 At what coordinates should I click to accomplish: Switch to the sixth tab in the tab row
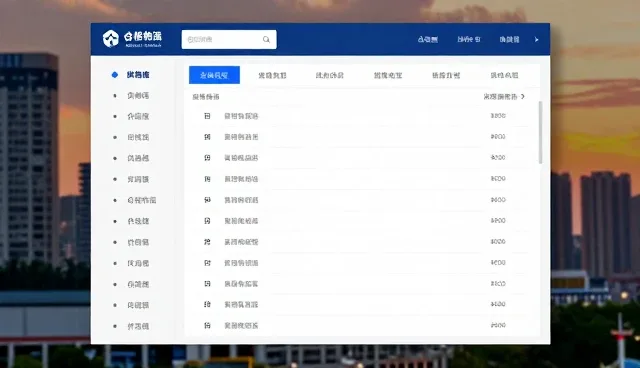pyautogui.click(x=504, y=75)
